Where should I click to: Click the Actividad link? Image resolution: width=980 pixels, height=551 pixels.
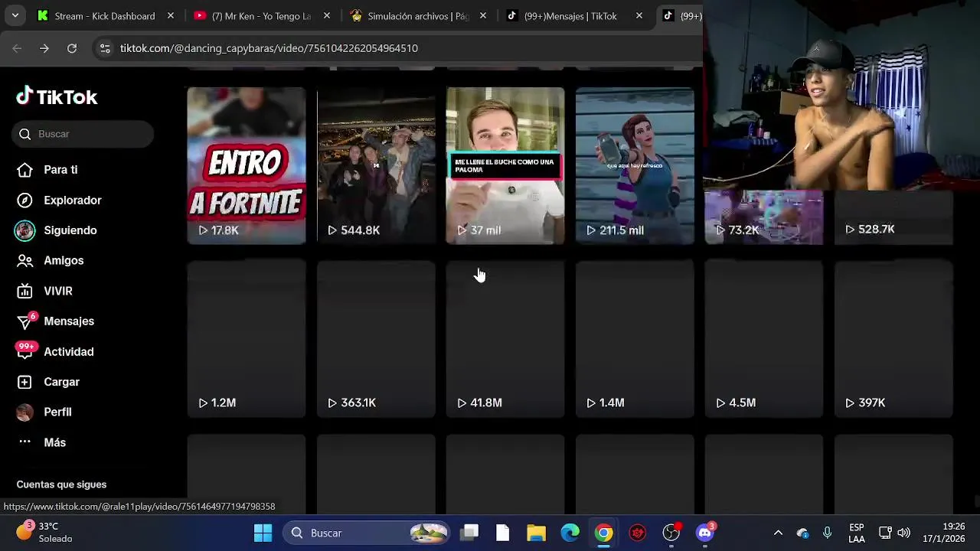coord(69,352)
